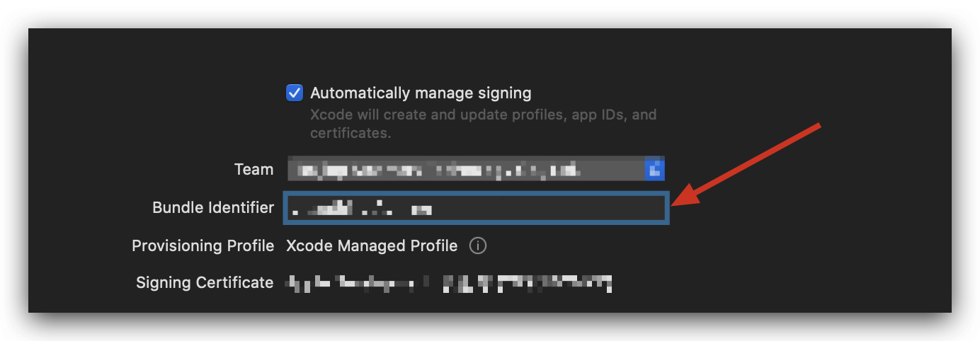
Task: Show info for the Xcode Managed Profile
Action: (478, 246)
